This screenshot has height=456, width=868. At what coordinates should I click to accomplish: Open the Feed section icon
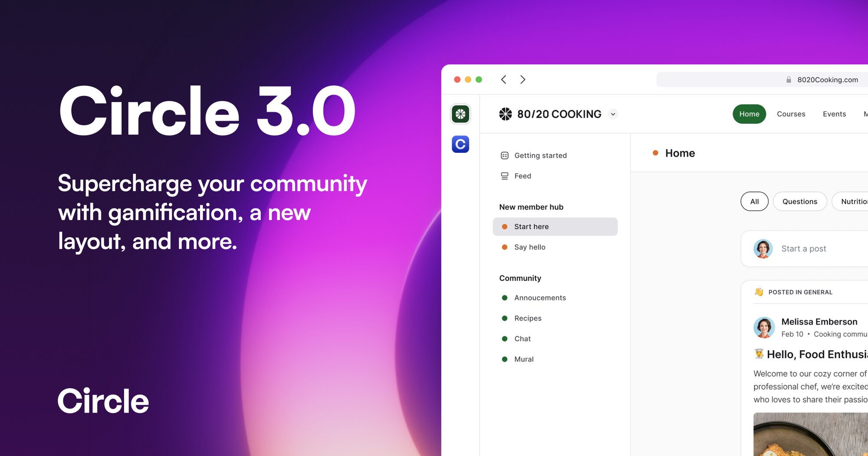tap(504, 176)
